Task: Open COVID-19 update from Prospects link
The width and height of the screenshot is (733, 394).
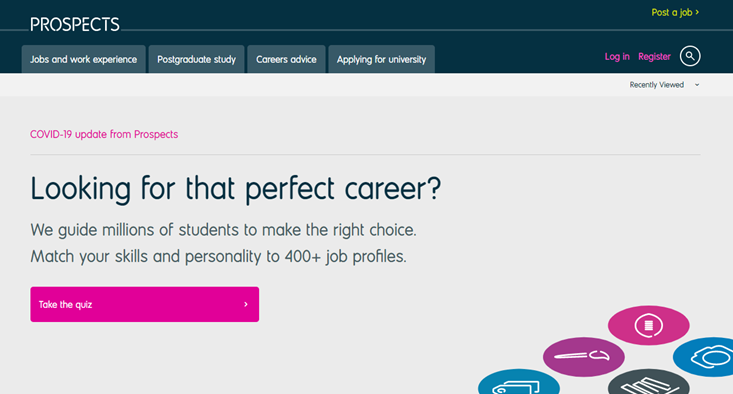Action: click(x=104, y=134)
